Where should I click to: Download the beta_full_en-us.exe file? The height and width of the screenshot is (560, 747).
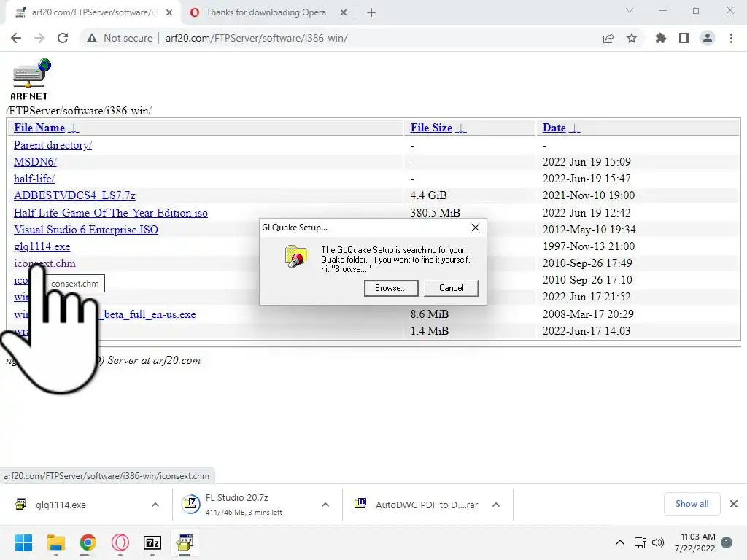150,314
